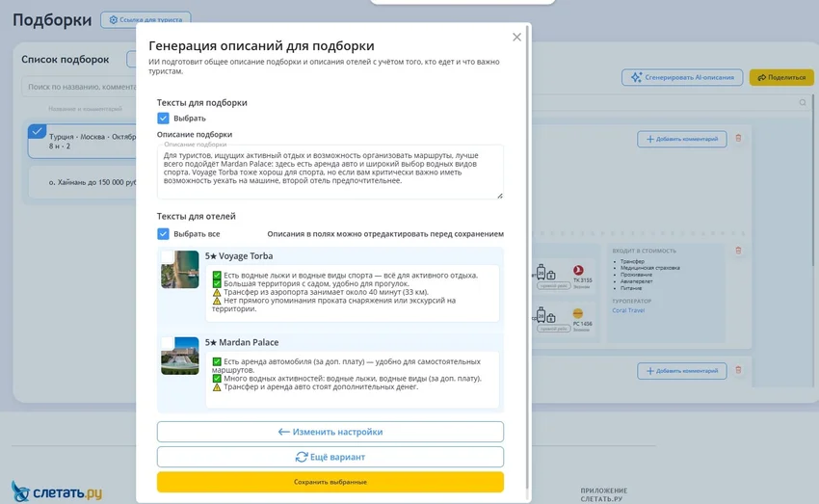Uncheck the Турция · Москва collection row checkbox
This screenshot has height=504, width=819.
click(x=37, y=132)
